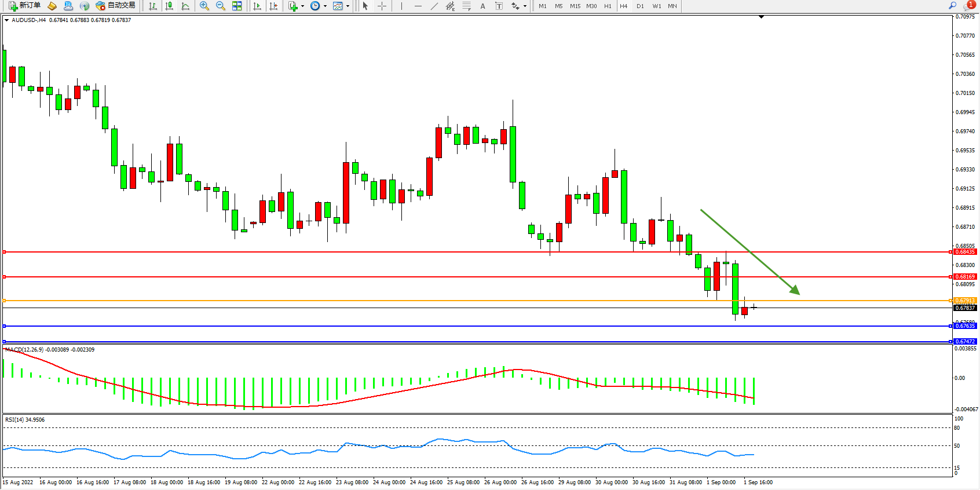The image size is (980, 490).
Task: Open the periodicity clock dropdown arrow
Action: [325, 6]
